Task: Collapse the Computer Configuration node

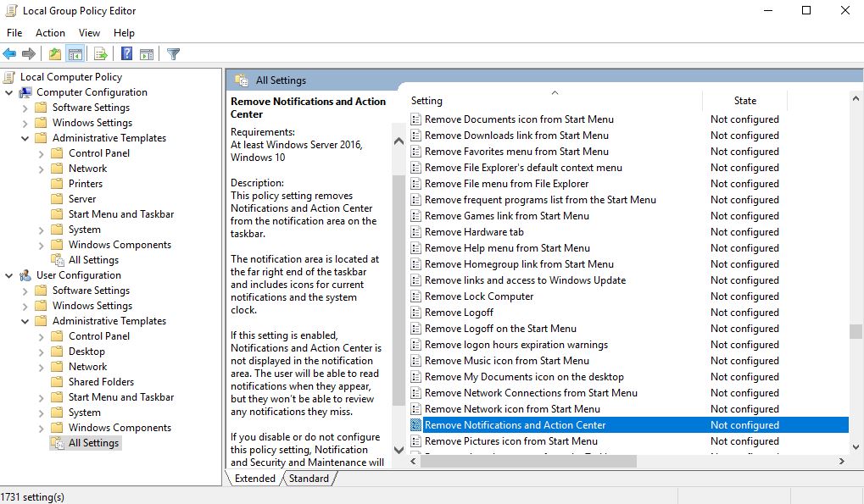Action: (x=9, y=92)
